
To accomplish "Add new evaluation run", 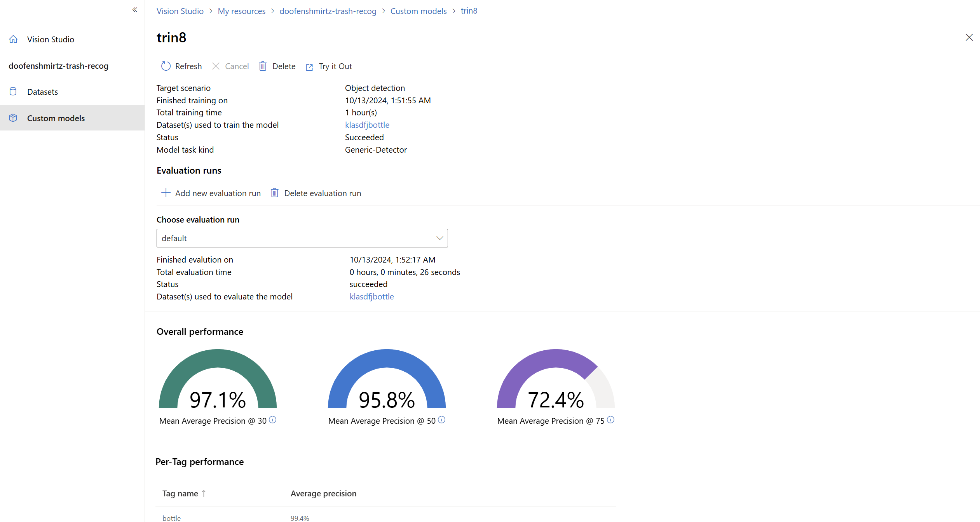I will pyautogui.click(x=211, y=193).
